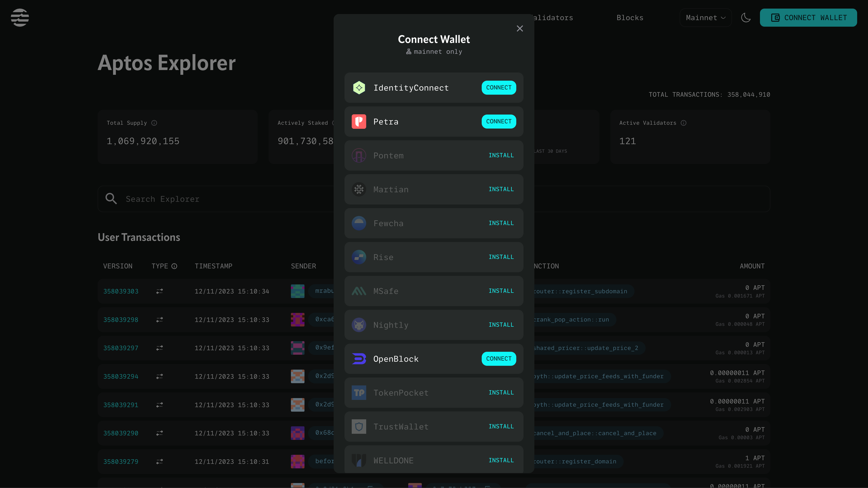Click the Nightly wallet fox icon
The image size is (868, 488).
(359, 325)
